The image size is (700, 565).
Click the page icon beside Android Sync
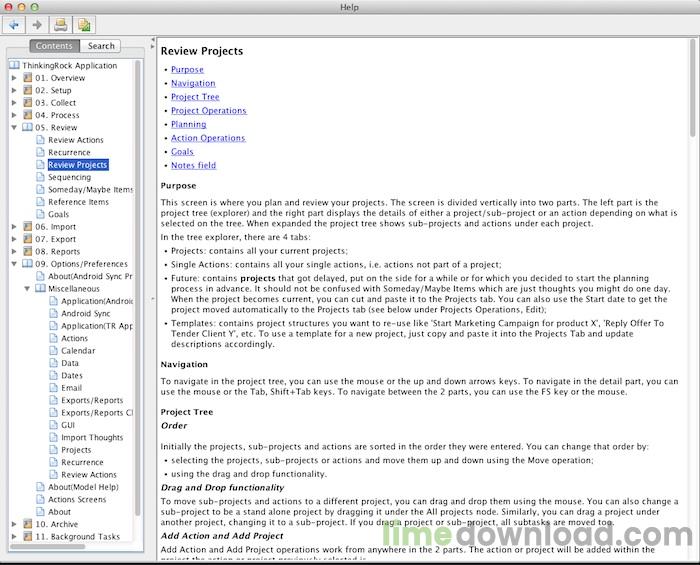point(54,313)
